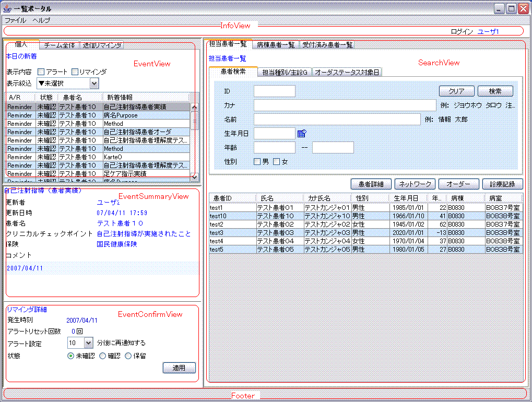The width and height of the screenshot is (532, 402).
Task: Click the minimum 年齢 input field
Action: click(x=275, y=148)
